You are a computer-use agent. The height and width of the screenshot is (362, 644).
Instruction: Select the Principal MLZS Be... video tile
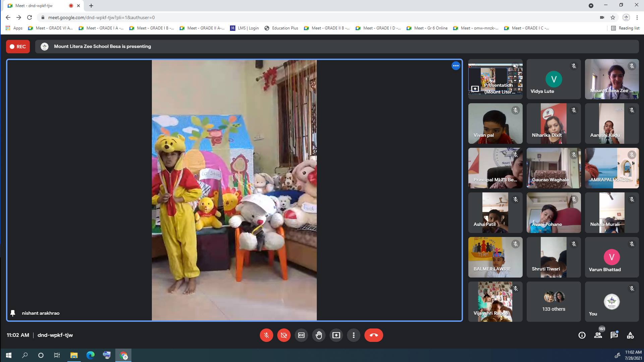coord(495,168)
